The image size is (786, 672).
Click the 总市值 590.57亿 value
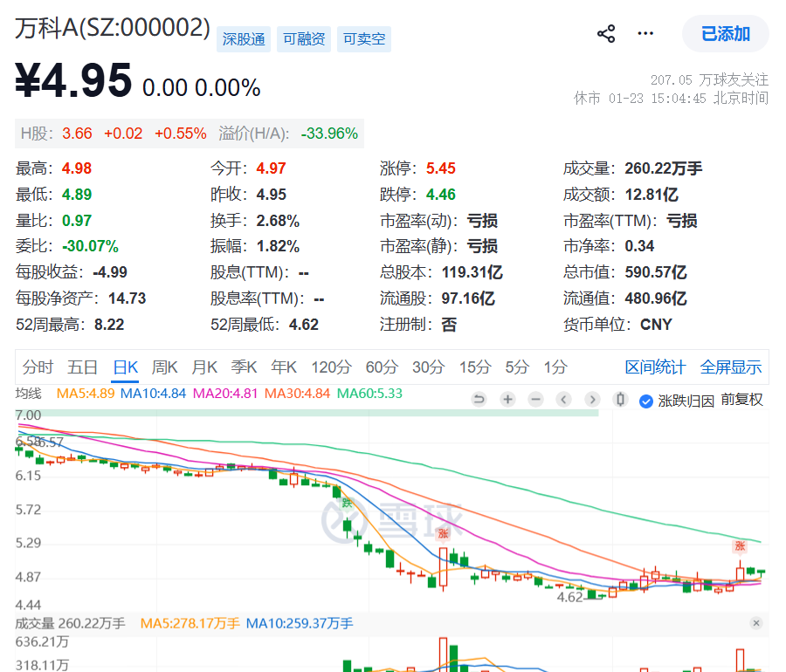tap(656, 272)
